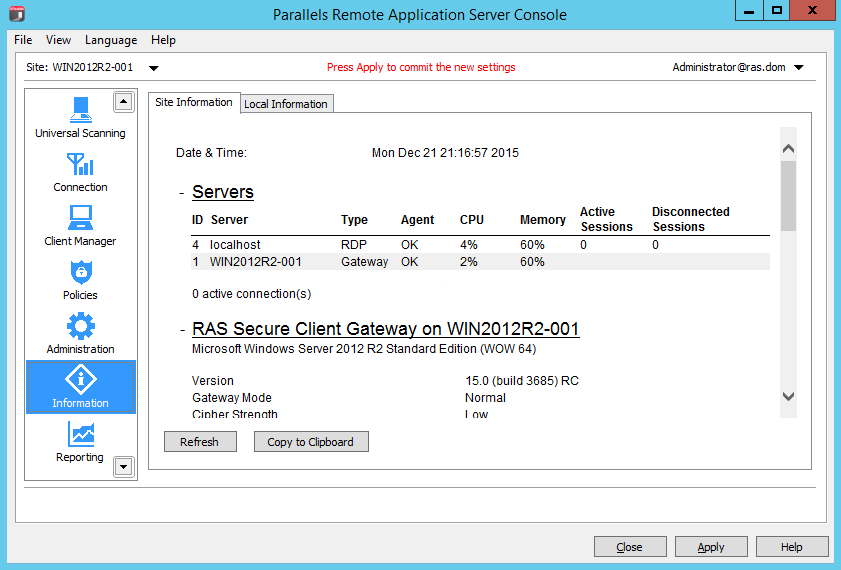
Task: Click the Parallels app icon in title bar
Action: pos(17,14)
